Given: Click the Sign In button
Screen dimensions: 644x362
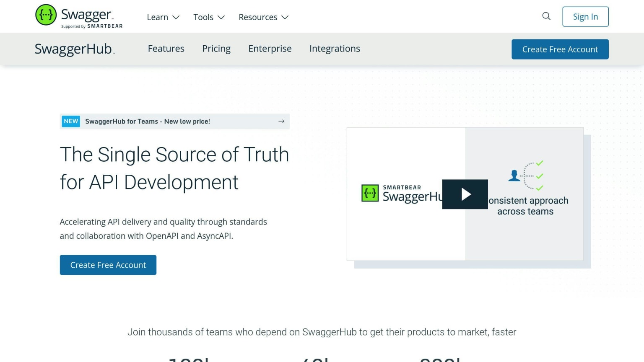Looking at the screenshot, I should tap(585, 17).
